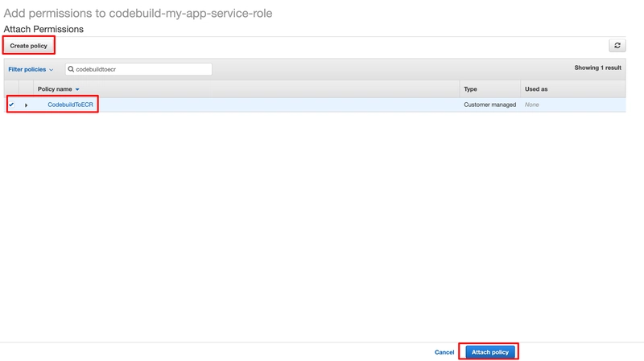Click the Used as column header
644x361 pixels.
click(x=536, y=89)
